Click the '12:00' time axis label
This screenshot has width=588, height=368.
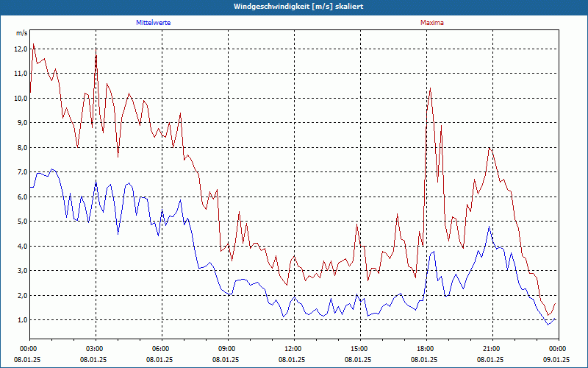pos(294,349)
